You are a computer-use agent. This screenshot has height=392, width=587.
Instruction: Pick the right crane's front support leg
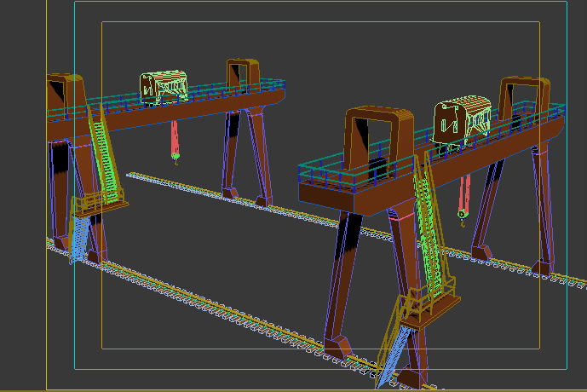pyautogui.click(x=342, y=285)
